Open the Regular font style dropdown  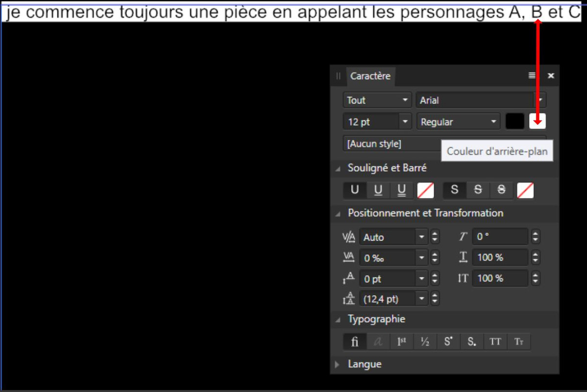(x=458, y=122)
